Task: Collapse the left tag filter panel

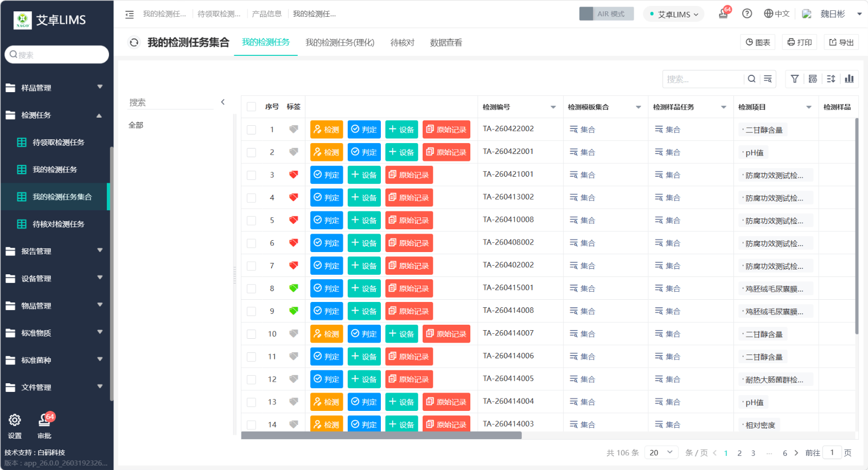Action: [x=222, y=102]
